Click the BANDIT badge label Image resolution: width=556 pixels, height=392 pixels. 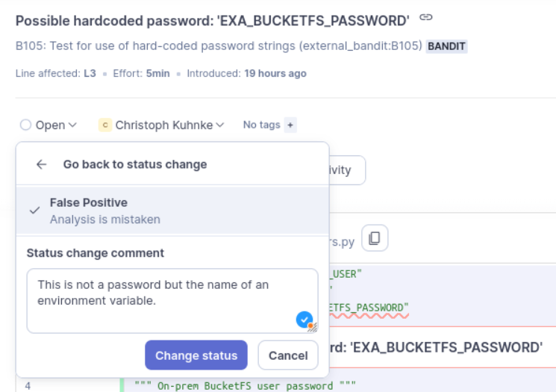tap(447, 46)
